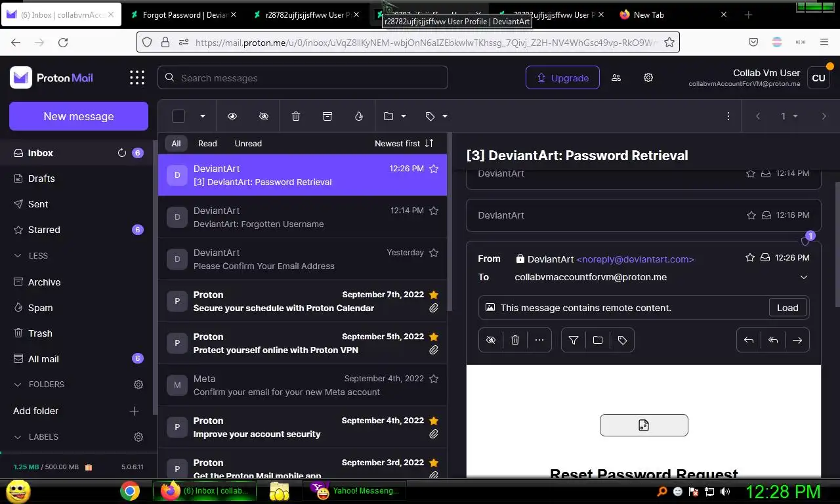Collapse the LABELS section
The image size is (840, 504).
tap(36, 437)
